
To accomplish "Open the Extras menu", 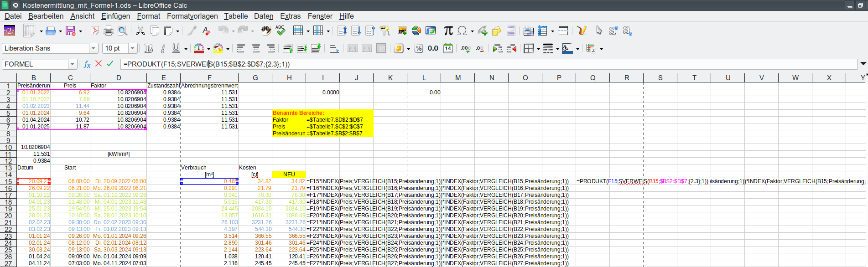I will click(x=291, y=16).
